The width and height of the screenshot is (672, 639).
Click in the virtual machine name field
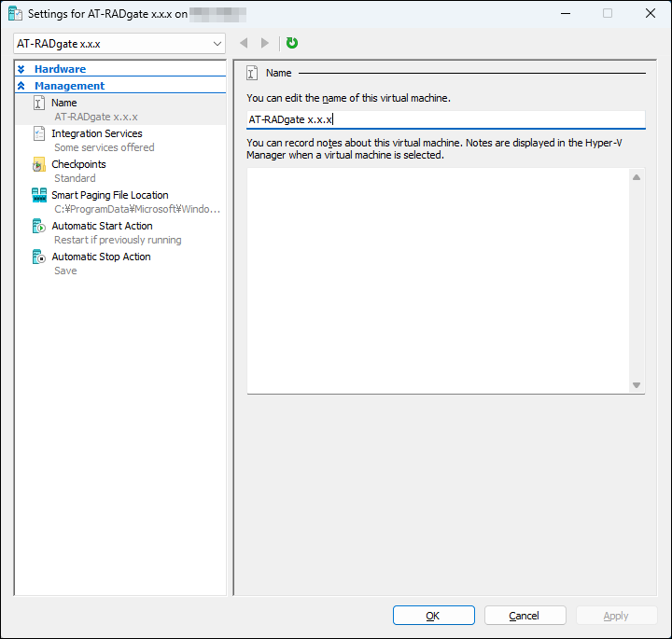(x=445, y=119)
